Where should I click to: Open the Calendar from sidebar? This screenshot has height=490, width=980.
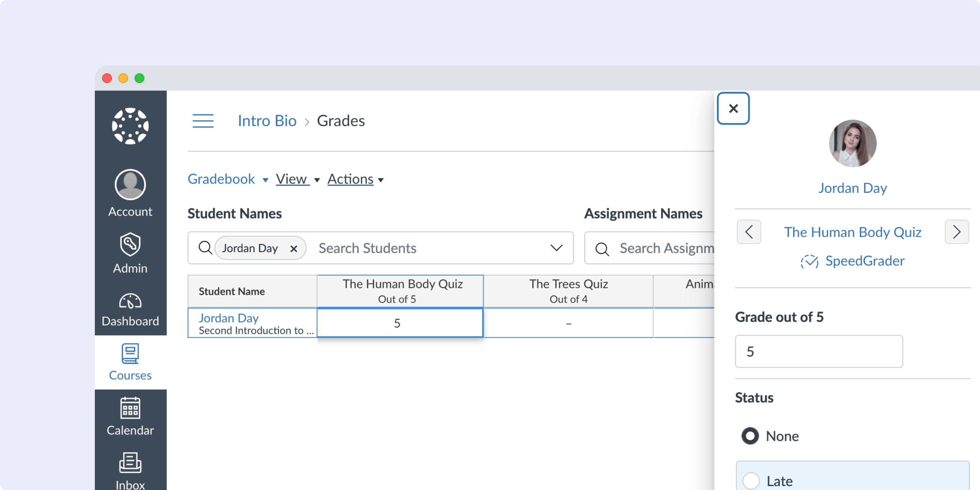point(130,416)
